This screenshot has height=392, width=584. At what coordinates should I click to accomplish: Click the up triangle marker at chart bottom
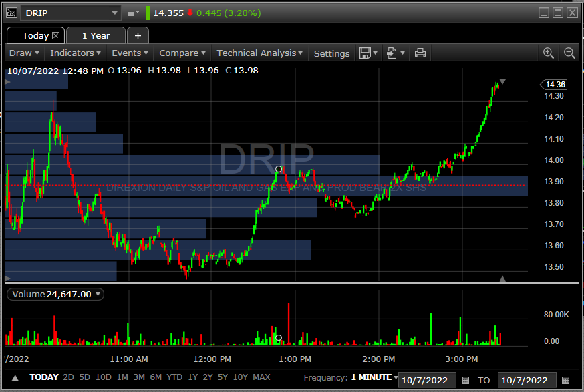pos(502,278)
